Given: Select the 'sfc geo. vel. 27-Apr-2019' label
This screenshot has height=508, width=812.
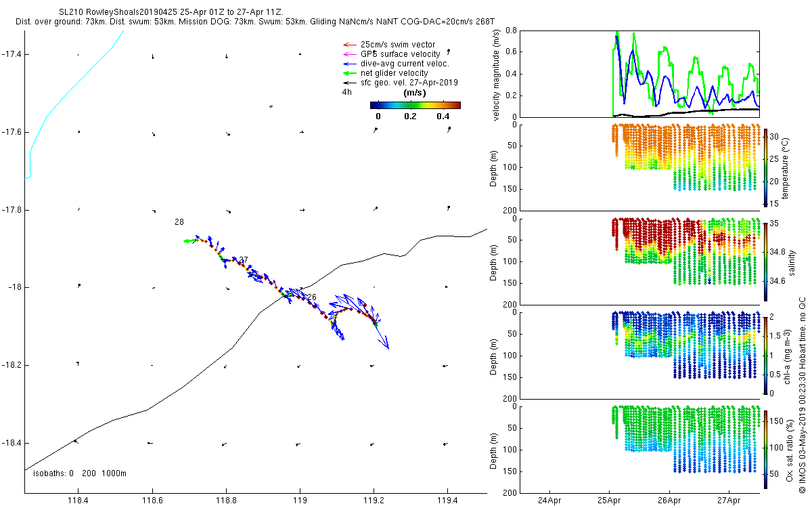Looking at the screenshot, I should [x=409, y=82].
